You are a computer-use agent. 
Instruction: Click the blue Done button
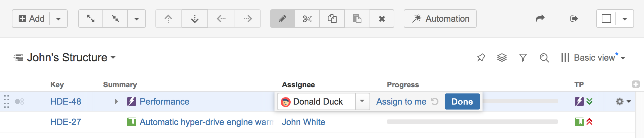coord(462,101)
